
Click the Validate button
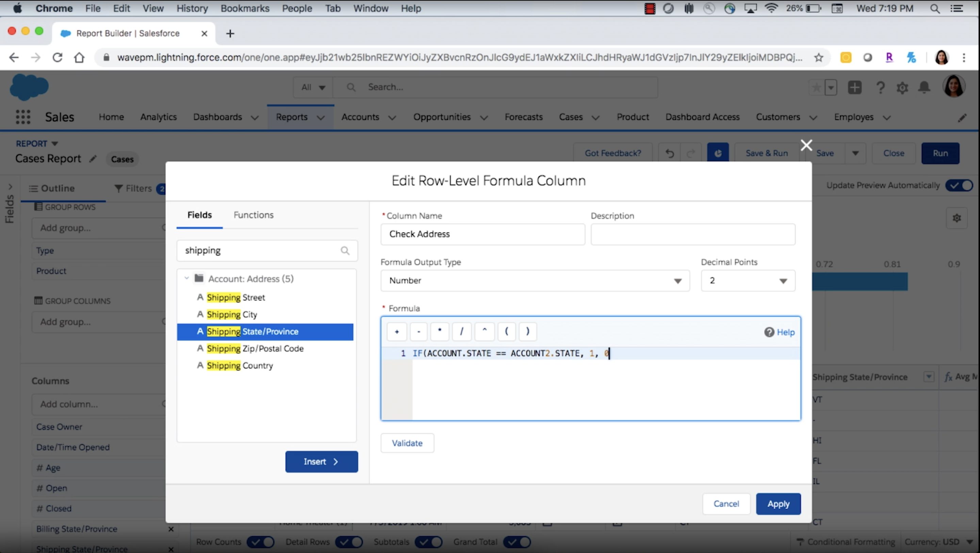point(407,443)
